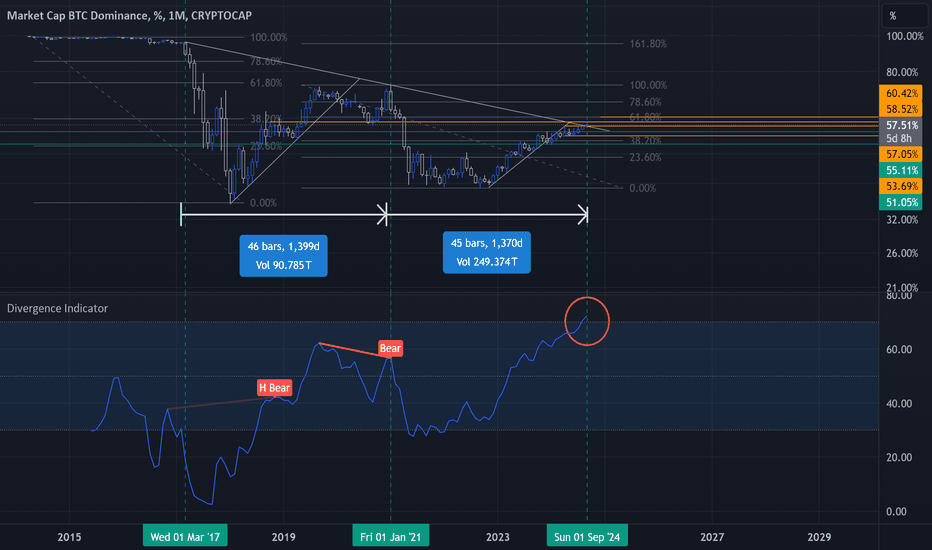Image resolution: width=932 pixels, height=550 pixels.
Task: Click the '5d 8h' countdown label
Action: (x=899, y=139)
